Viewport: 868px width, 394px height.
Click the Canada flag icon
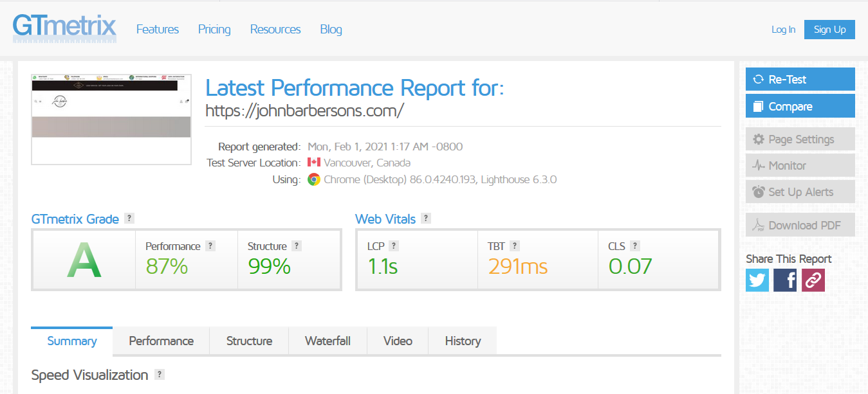pyautogui.click(x=314, y=162)
